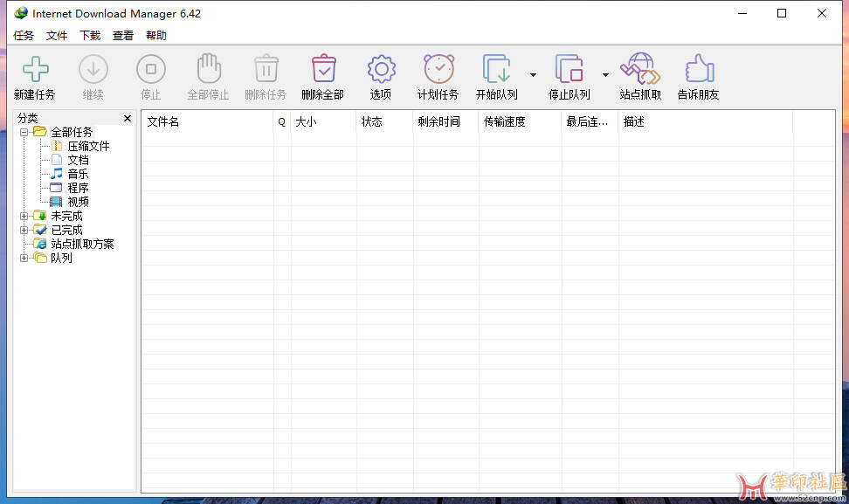849x504 pixels.
Task: Click the 继续 resume download icon
Action: pyautogui.click(x=93, y=69)
